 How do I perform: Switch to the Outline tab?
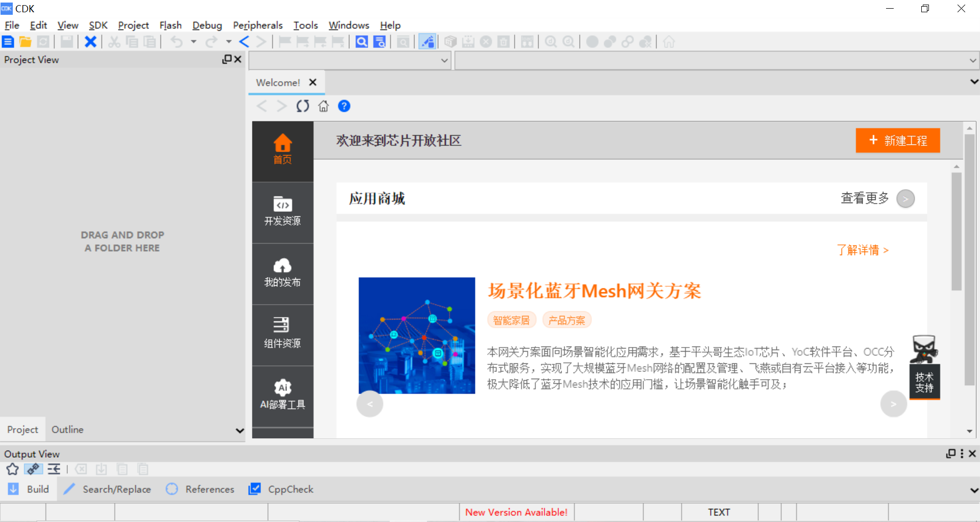(67, 430)
